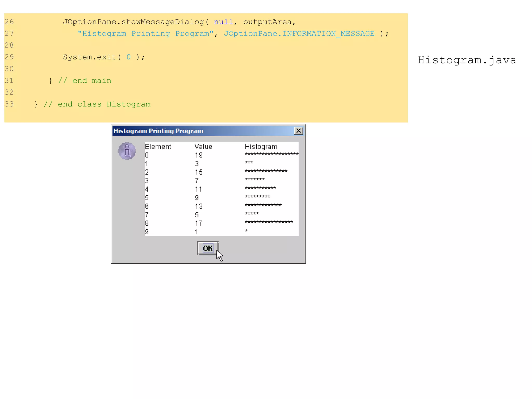Click the "Histogram Printing Program" string in code

click(145, 34)
